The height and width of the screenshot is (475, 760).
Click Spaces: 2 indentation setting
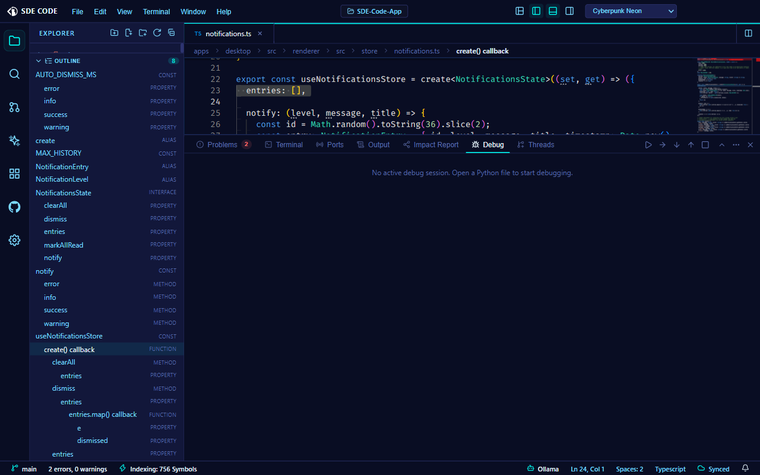[629, 469]
